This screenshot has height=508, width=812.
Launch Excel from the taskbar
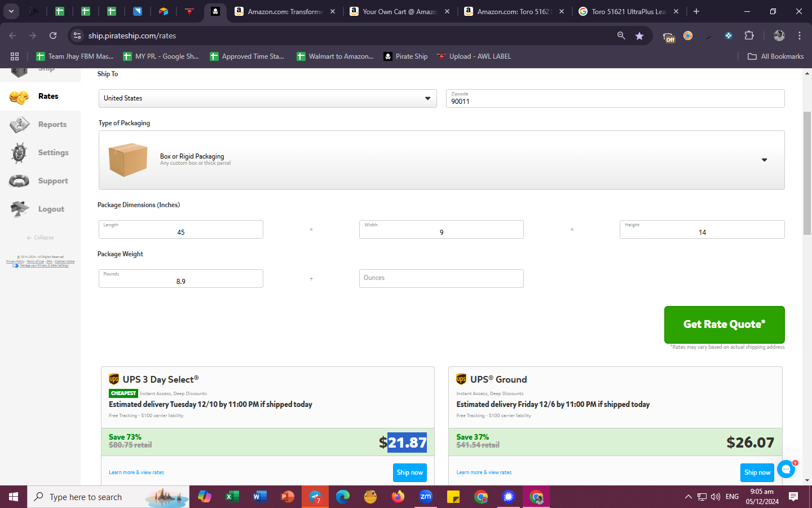pyautogui.click(x=231, y=497)
